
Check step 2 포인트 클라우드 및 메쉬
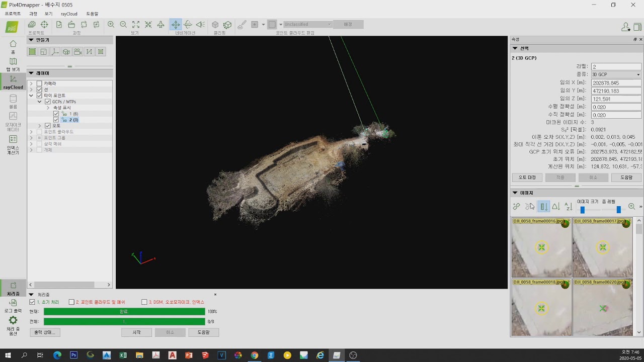pyautogui.click(x=71, y=302)
